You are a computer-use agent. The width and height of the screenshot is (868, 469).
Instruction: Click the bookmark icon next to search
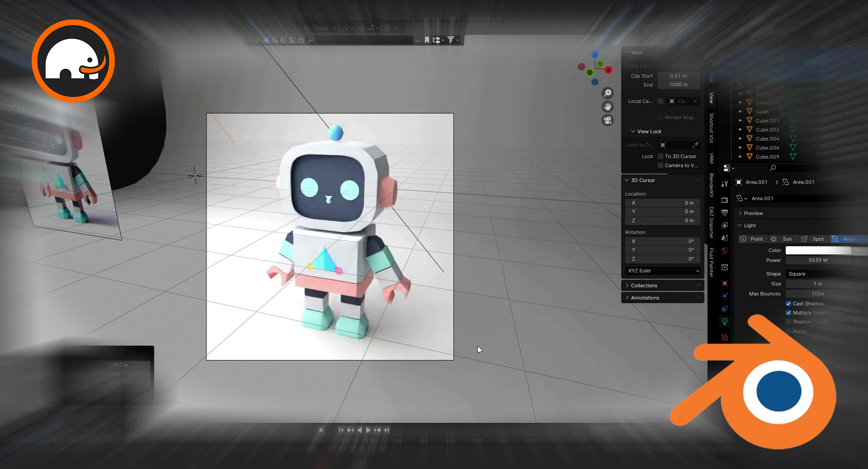pos(427,40)
